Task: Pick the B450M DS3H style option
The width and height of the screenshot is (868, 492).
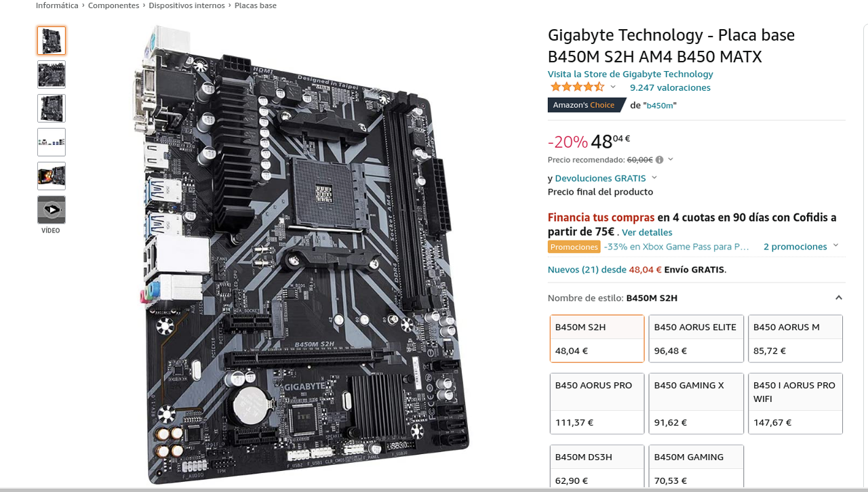Action: [x=597, y=468]
